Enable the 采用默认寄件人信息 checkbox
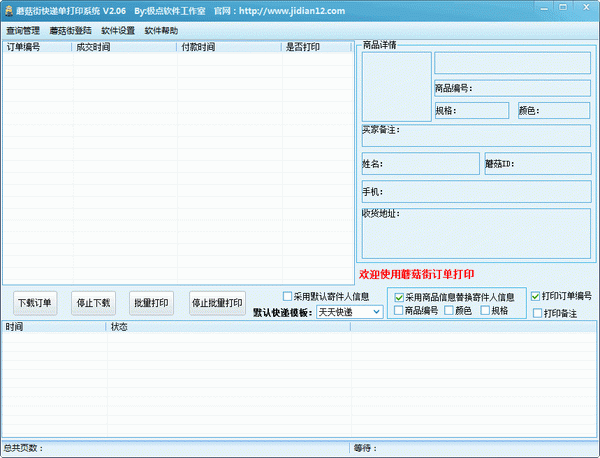This screenshot has width=600, height=458. 288,296
